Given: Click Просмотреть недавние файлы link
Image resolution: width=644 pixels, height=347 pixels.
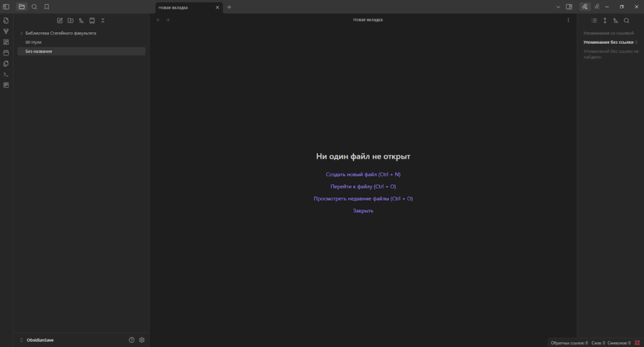Looking at the screenshot, I should (363, 199).
